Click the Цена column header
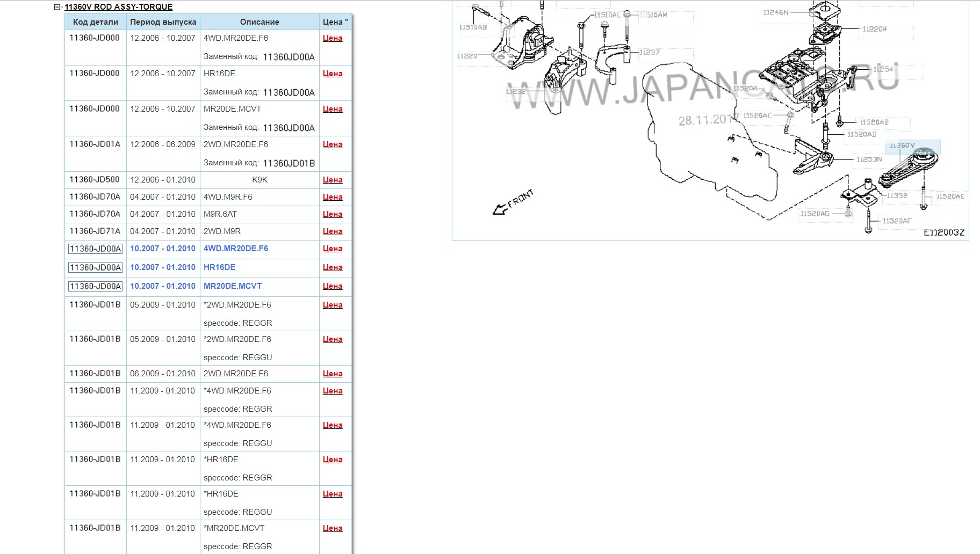This screenshot has height=554, width=980. tap(335, 22)
